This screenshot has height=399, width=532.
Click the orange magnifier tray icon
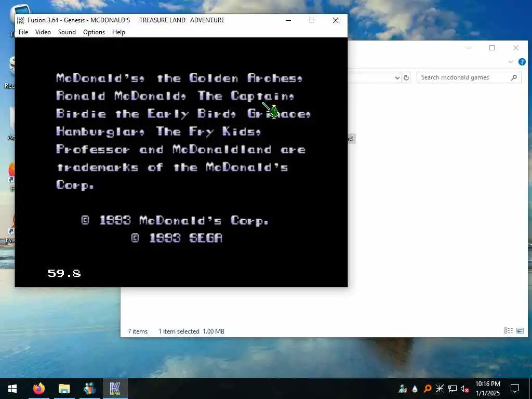(x=428, y=389)
